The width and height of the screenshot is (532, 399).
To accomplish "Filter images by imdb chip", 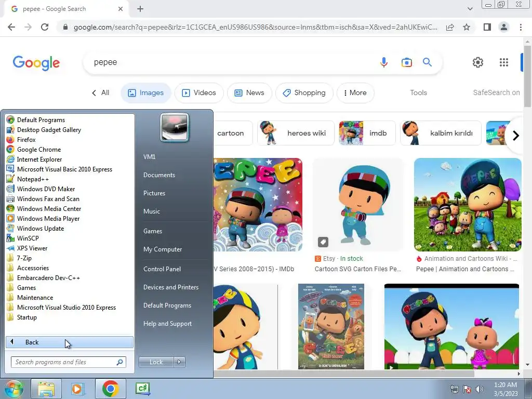I will tap(367, 133).
